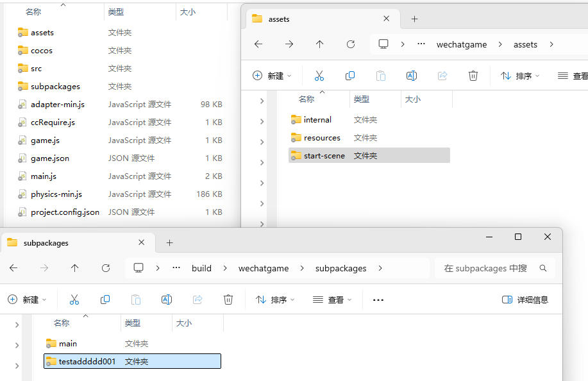The height and width of the screenshot is (381, 588).
Task: Go up one level in assets window
Action: click(x=319, y=44)
